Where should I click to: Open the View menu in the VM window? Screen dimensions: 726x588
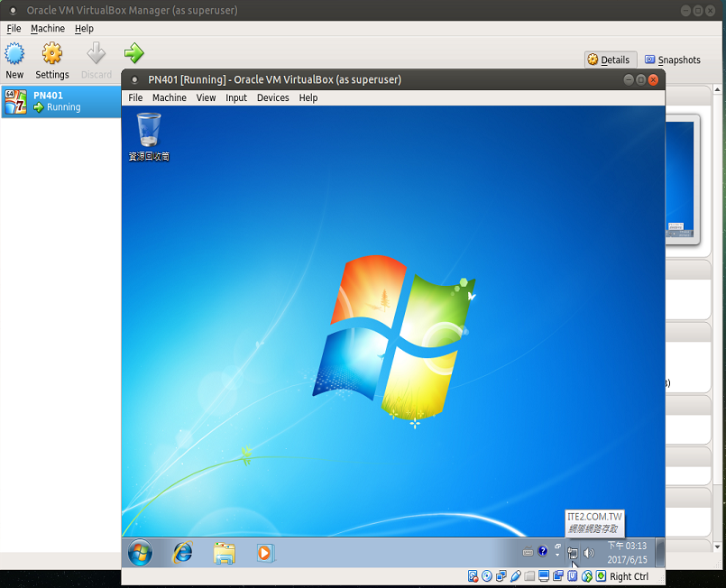(206, 97)
